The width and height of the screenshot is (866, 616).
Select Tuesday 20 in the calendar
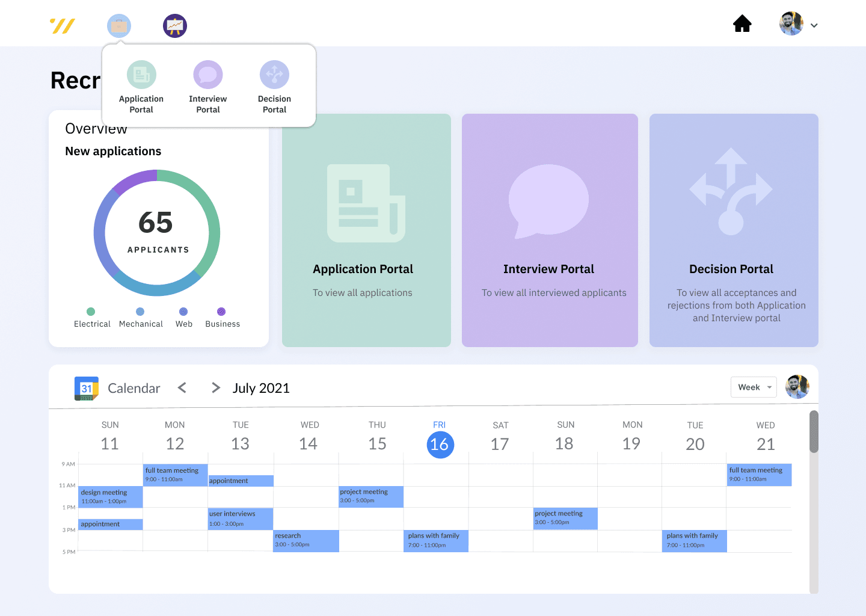pos(695,445)
